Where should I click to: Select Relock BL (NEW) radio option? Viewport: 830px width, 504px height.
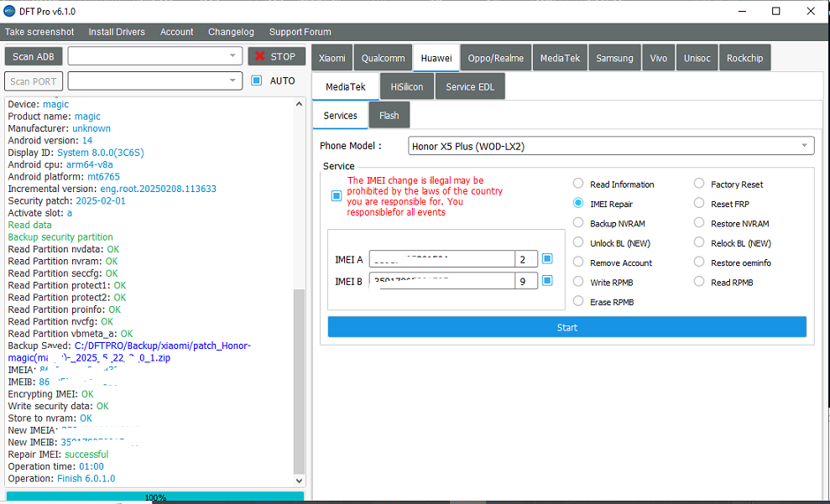(x=699, y=242)
